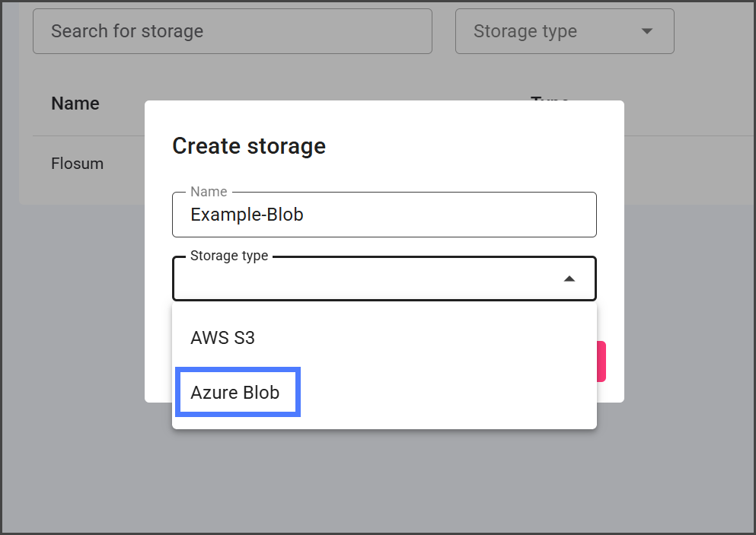
Task: Click the filter Storage type dropdown arrow
Action: click(x=647, y=31)
